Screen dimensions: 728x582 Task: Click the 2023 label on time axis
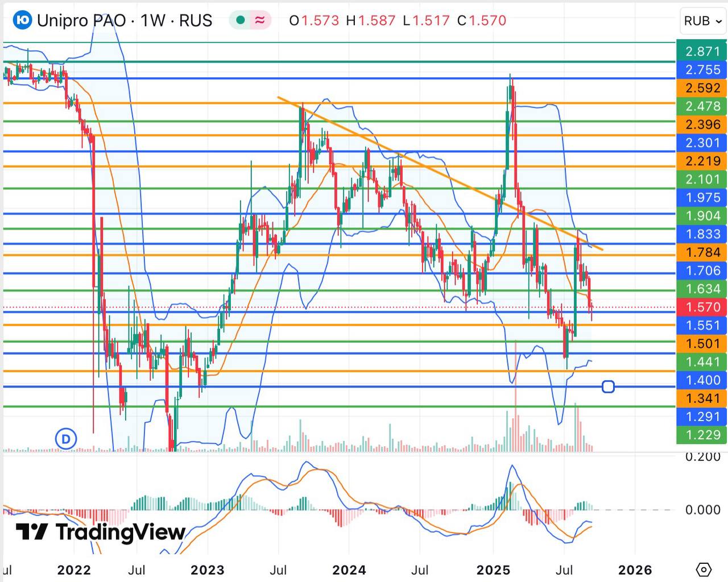pyautogui.click(x=208, y=570)
